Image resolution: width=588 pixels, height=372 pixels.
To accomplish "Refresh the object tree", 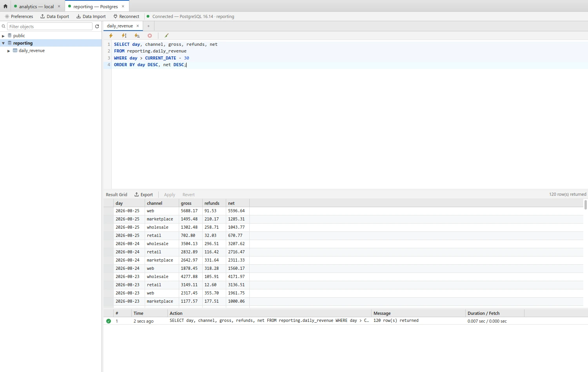I will (x=97, y=27).
